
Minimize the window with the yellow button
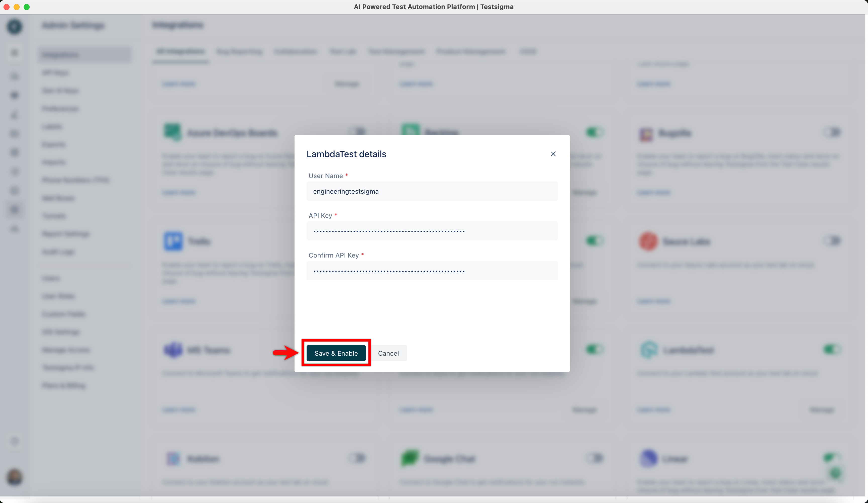pyautogui.click(x=16, y=7)
